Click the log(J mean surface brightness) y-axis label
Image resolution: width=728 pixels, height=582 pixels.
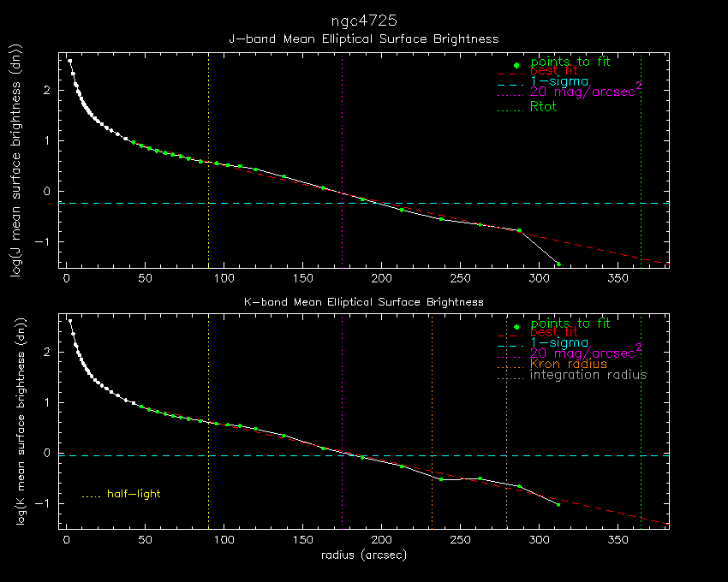click(14, 163)
